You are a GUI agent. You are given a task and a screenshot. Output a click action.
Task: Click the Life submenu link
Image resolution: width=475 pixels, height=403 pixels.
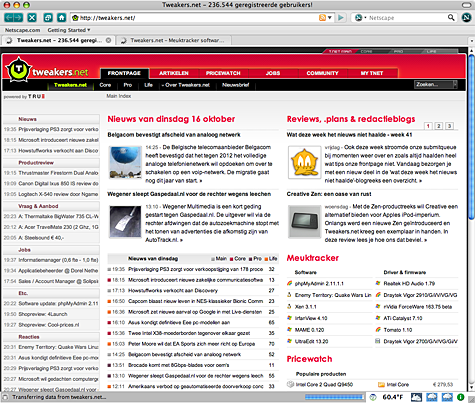tap(148, 85)
